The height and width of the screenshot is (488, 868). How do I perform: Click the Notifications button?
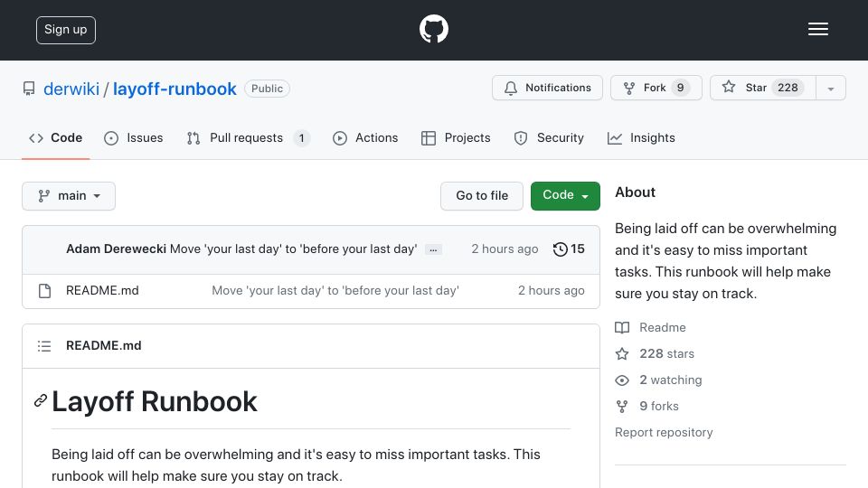548,88
